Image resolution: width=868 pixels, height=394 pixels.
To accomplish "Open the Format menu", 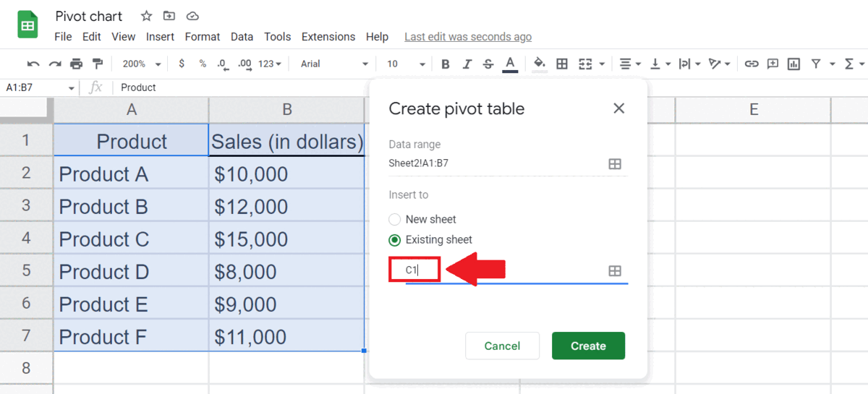I will (203, 37).
